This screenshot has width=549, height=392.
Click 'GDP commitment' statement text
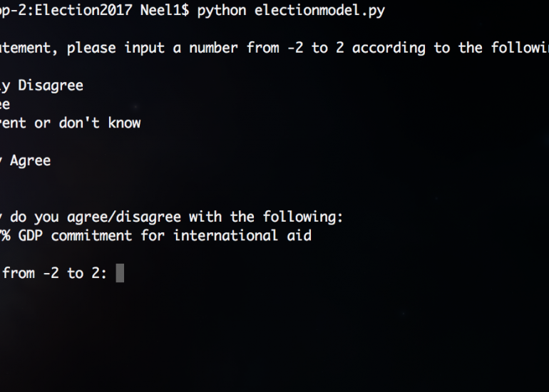tap(76, 236)
